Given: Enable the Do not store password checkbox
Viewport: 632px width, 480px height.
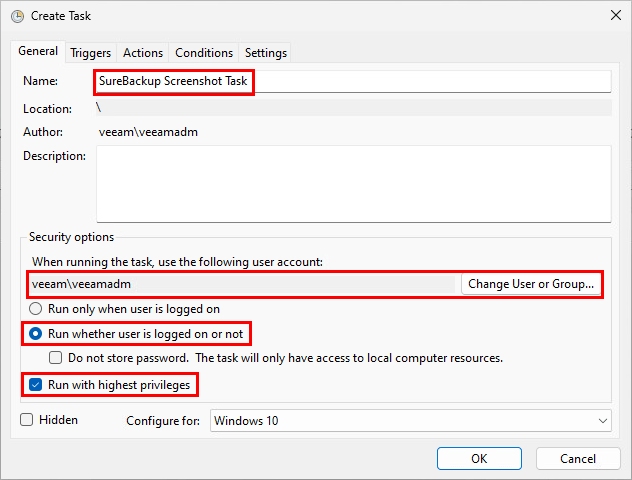Looking at the screenshot, I should point(57,357).
